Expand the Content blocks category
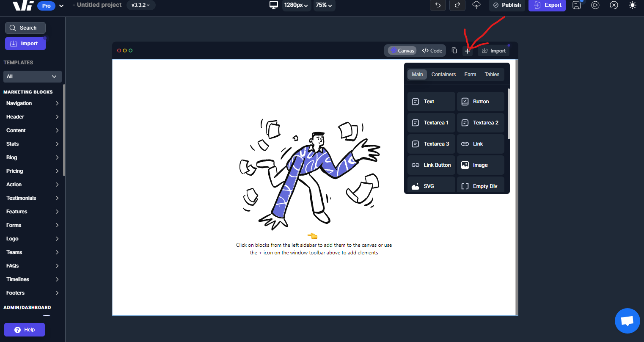The height and width of the screenshot is (342, 644). 32,130
